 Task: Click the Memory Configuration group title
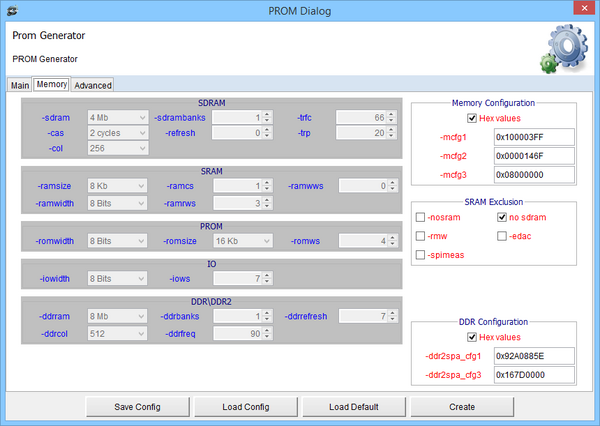click(x=493, y=103)
